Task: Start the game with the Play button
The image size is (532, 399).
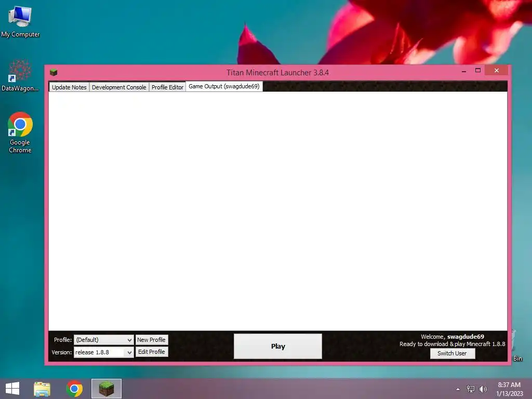Action: [x=278, y=346]
